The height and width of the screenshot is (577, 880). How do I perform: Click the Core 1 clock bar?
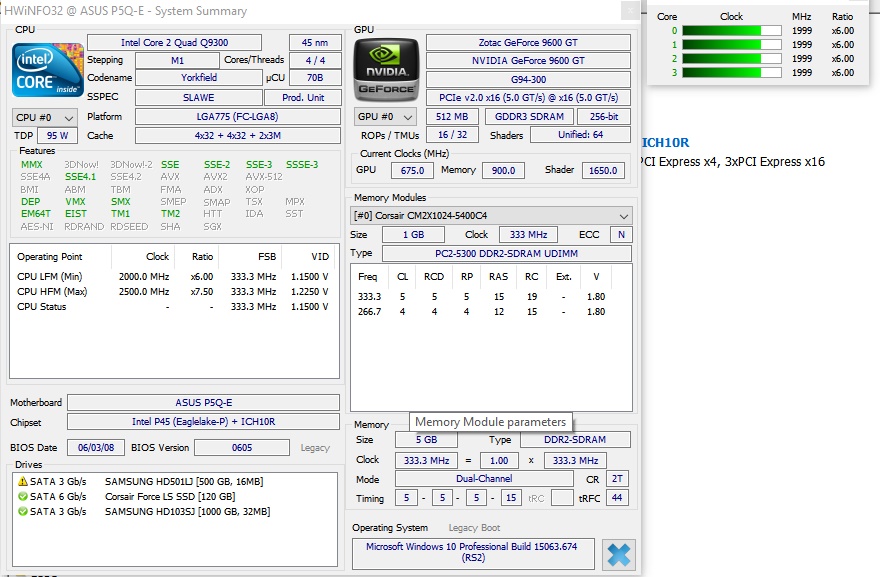pyautogui.click(x=731, y=45)
